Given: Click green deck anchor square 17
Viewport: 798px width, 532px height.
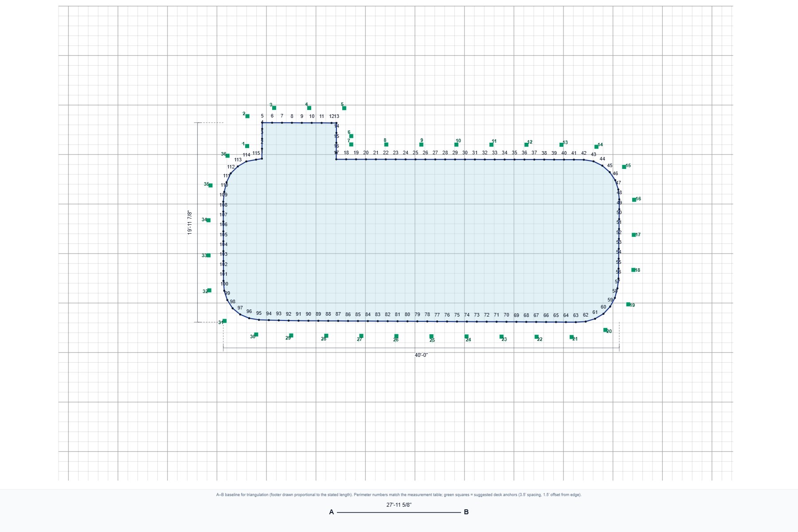Looking at the screenshot, I should [x=634, y=235].
